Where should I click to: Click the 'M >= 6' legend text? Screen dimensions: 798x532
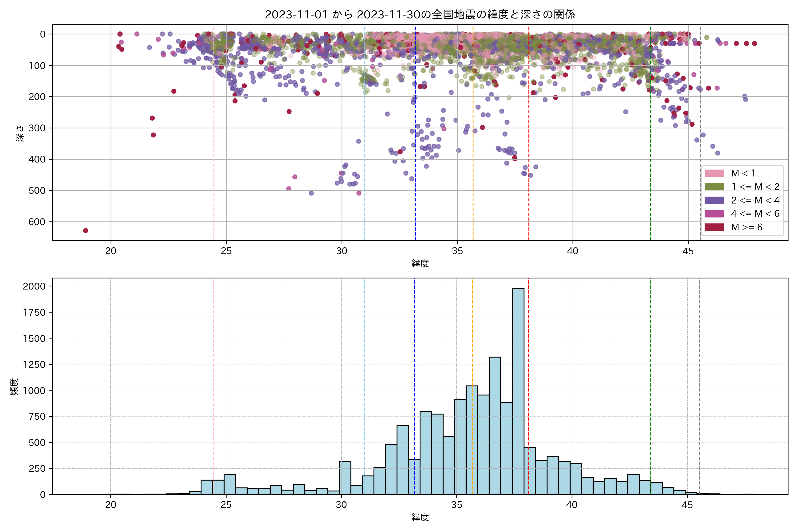pos(747,227)
